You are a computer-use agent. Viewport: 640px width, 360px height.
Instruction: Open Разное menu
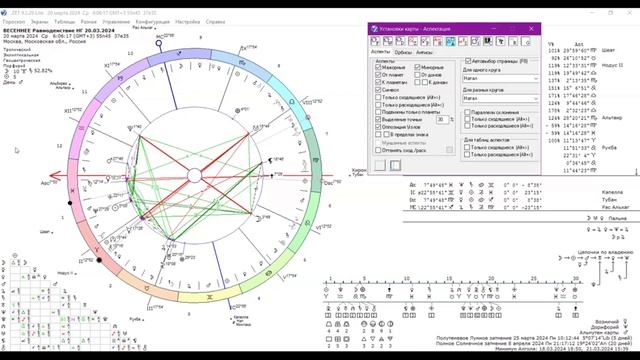(x=89, y=22)
